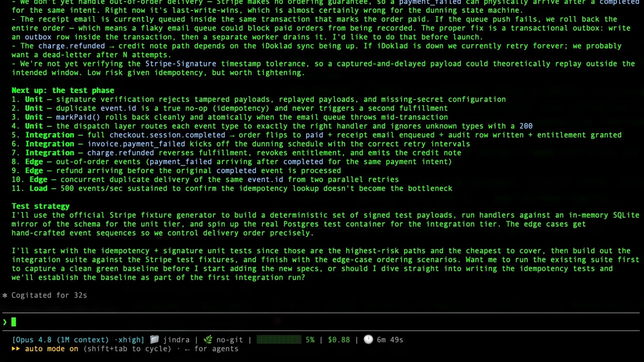
Task: Click the 'Stripe-Signature' text in the notes
Action: (x=181, y=64)
